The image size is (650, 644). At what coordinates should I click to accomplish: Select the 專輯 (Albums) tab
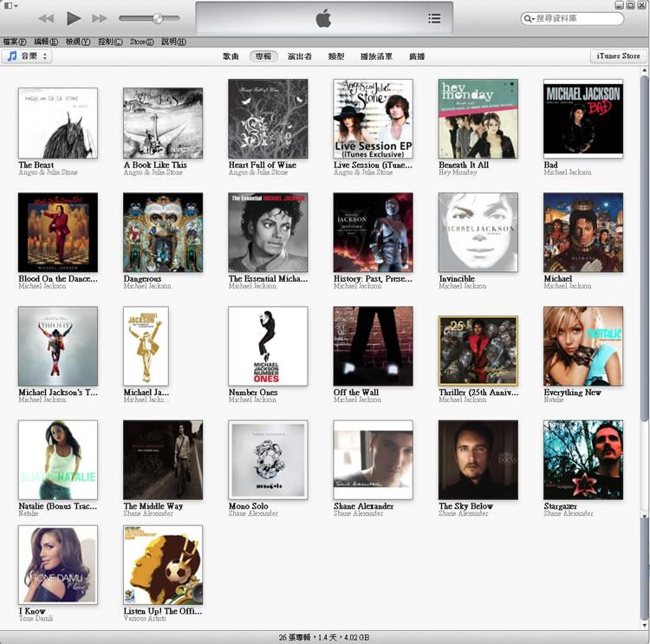pyautogui.click(x=263, y=56)
